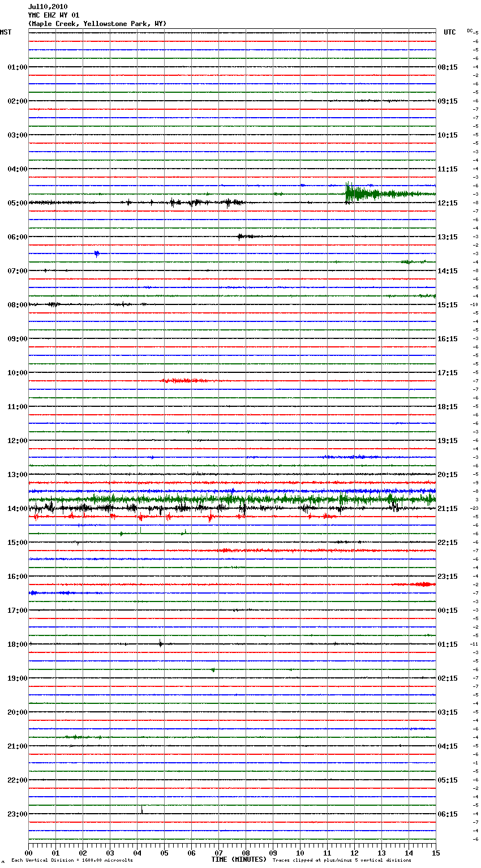The width and height of the screenshot is (481, 868).
Task: Click the 11:15 UTC row label
Action: click(x=448, y=169)
